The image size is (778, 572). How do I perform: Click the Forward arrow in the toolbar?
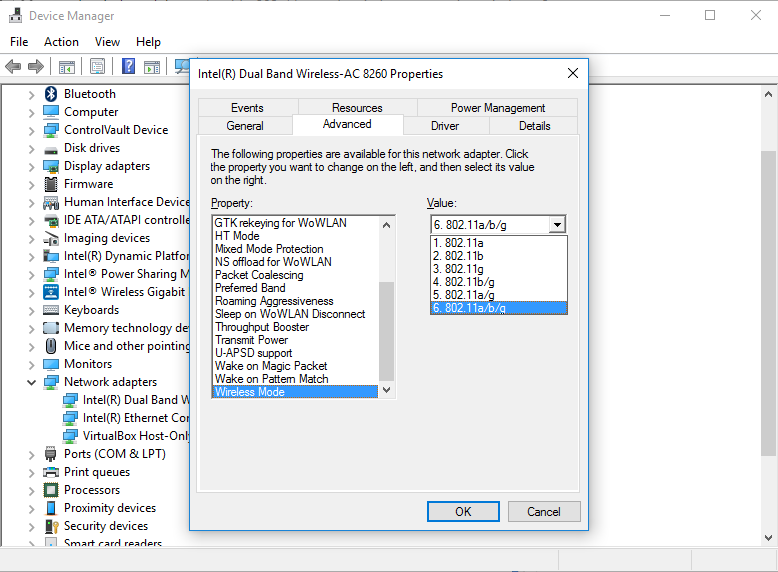36,66
